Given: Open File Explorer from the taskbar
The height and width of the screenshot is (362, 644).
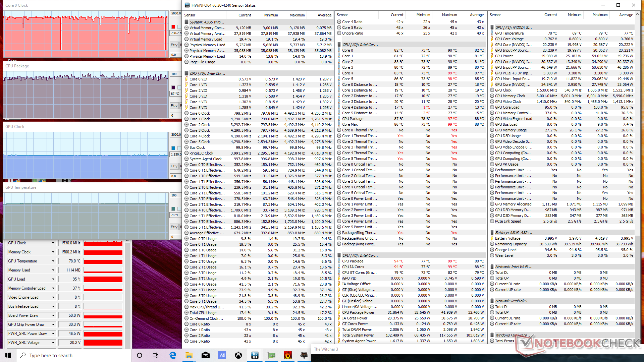Looking at the screenshot, I should click(189, 355).
